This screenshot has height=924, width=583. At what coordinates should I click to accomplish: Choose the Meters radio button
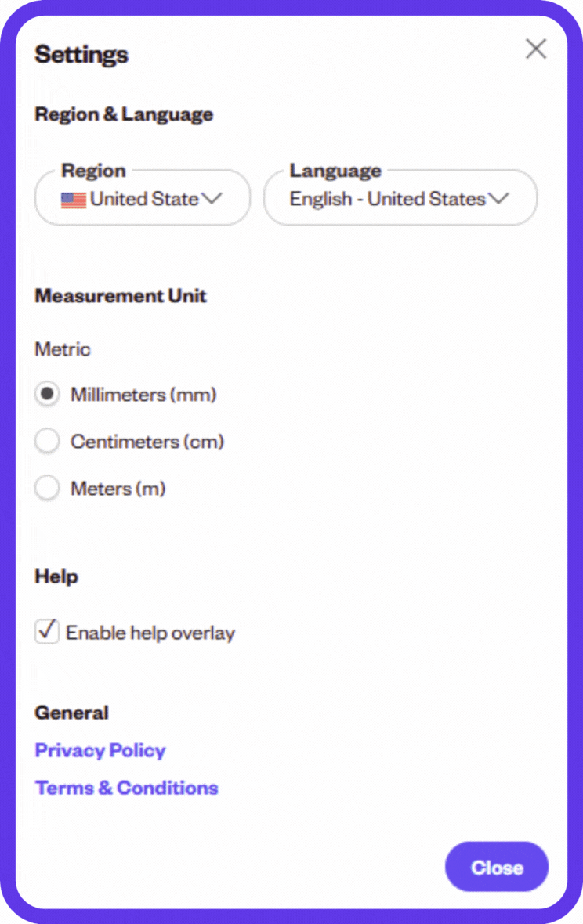click(x=47, y=488)
